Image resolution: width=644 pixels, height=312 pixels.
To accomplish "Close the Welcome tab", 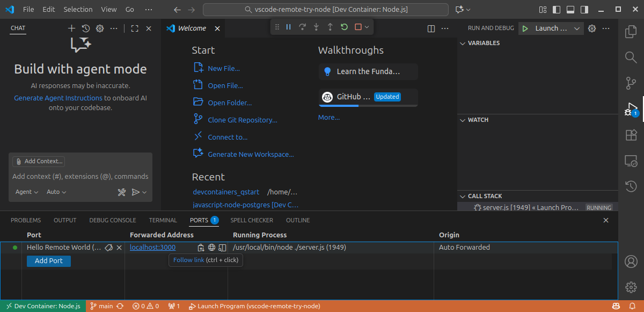I will click(x=217, y=28).
